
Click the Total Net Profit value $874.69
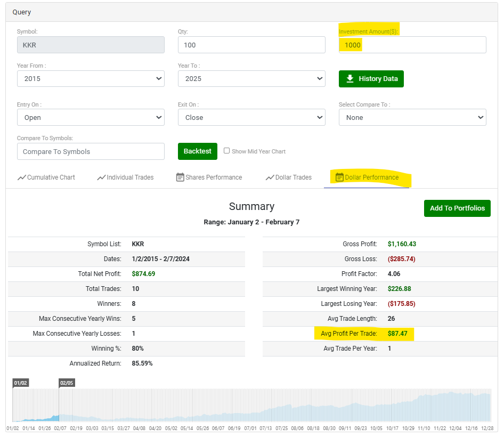(x=143, y=273)
